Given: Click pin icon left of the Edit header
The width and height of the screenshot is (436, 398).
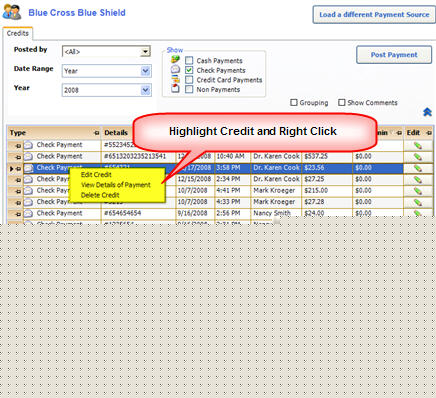Looking at the screenshot, I should point(399,133).
